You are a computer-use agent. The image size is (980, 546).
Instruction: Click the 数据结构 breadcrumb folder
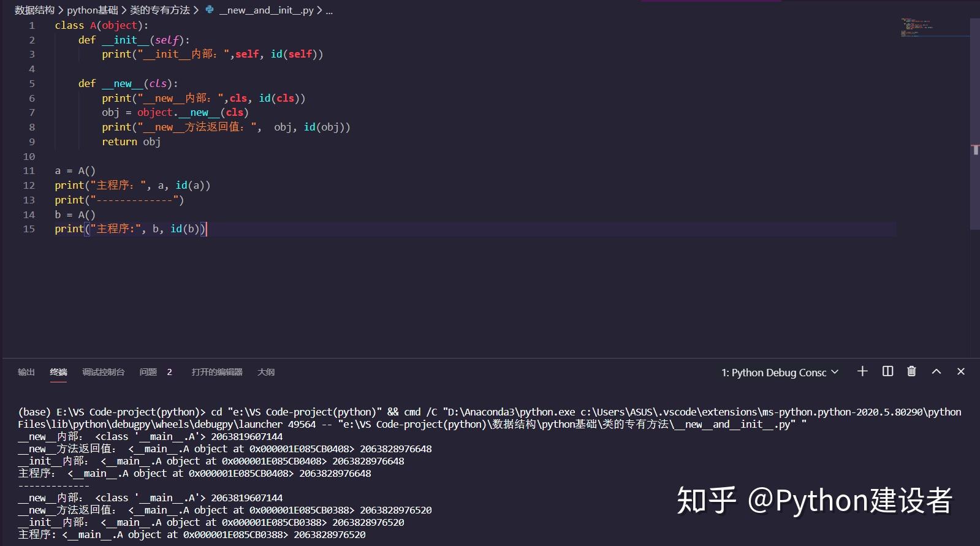[x=35, y=10]
